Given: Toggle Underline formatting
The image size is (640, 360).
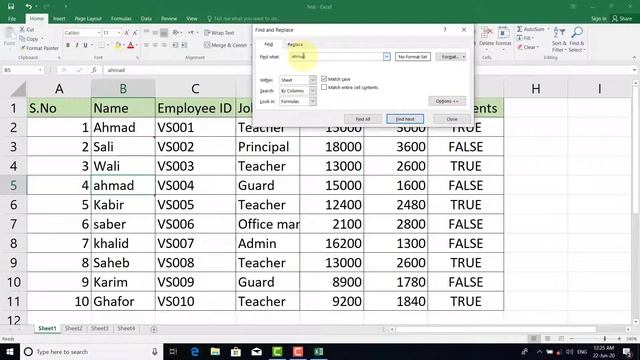Looking at the screenshot, I should point(85,45).
